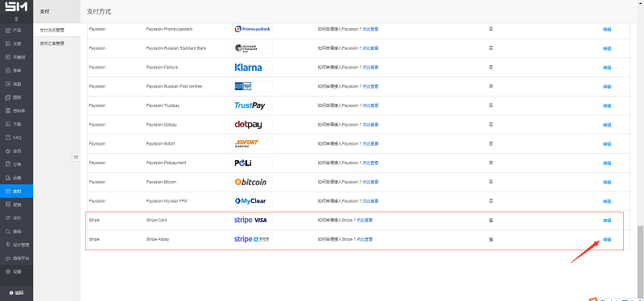Click 编辑 link for Stripe-Card row
This screenshot has height=301, width=644.
pyautogui.click(x=607, y=221)
